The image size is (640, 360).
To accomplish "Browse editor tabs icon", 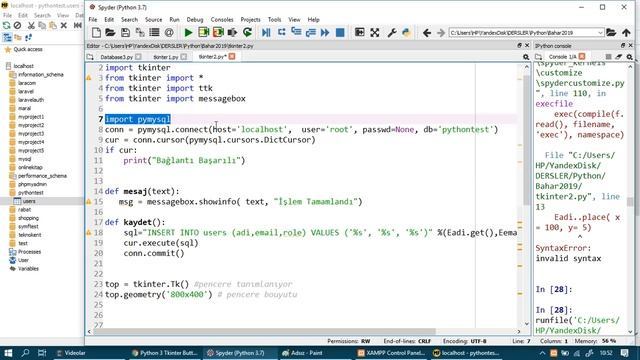I will click(90, 57).
